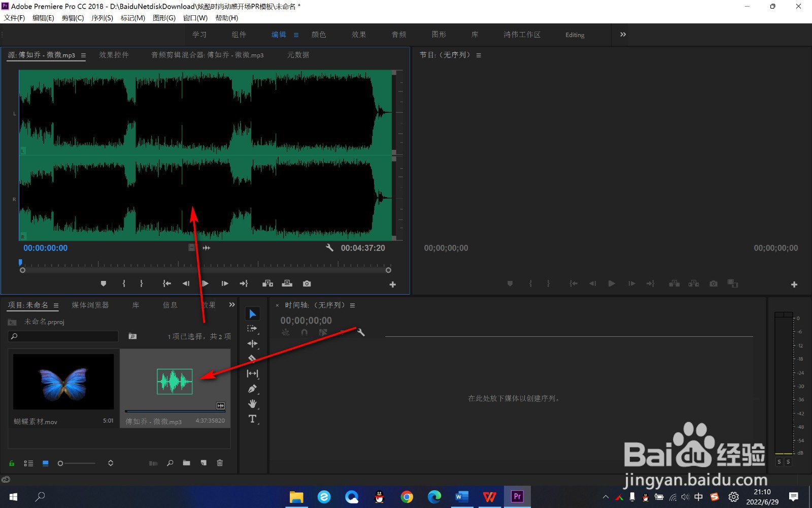Open the 剪辑(C) menu

coord(73,18)
